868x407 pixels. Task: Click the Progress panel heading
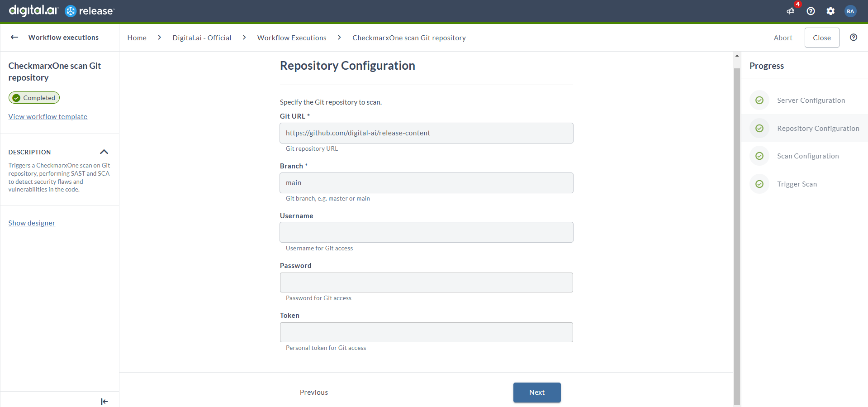point(767,66)
